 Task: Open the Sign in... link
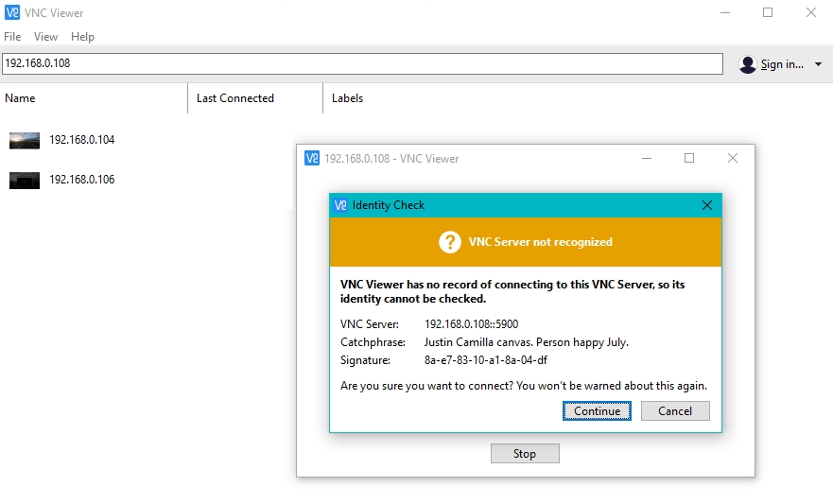[782, 64]
